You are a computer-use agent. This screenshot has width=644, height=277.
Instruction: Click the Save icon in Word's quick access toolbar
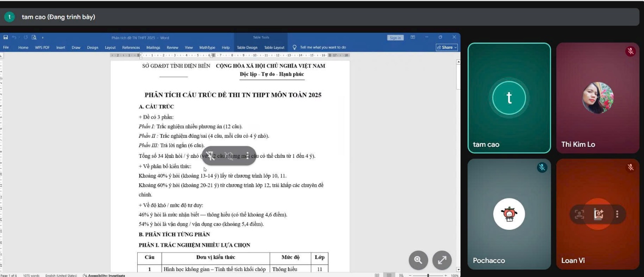pyautogui.click(x=5, y=38)
